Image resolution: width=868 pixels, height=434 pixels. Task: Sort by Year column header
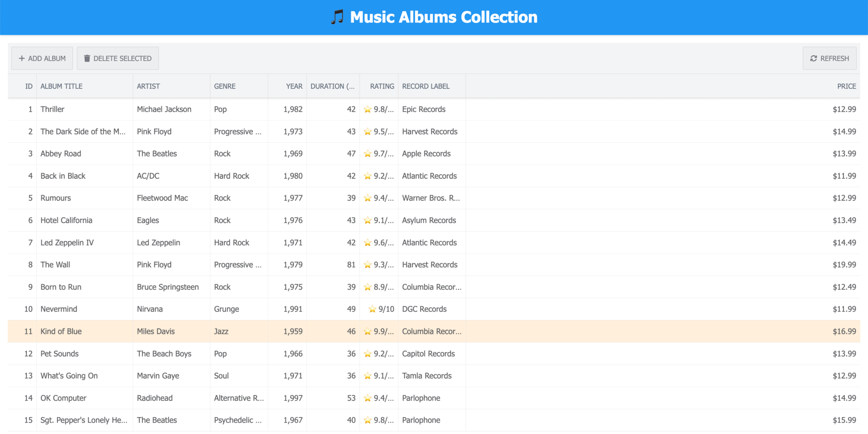(287, 86)
